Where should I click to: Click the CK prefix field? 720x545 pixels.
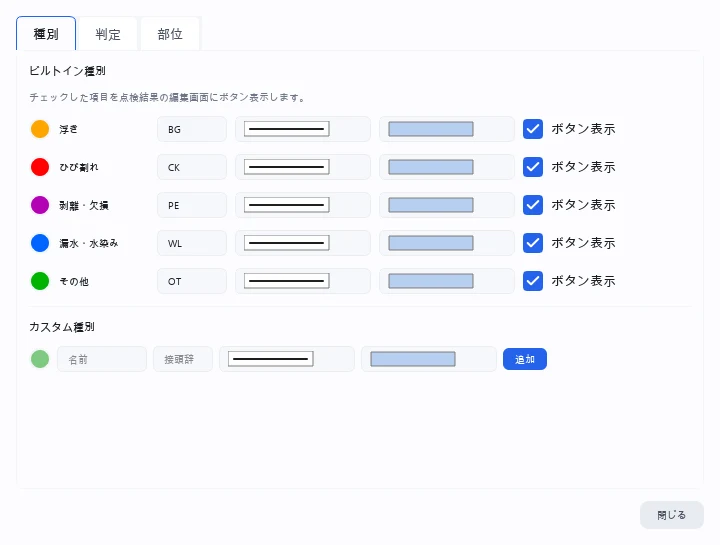pos(192,167)
